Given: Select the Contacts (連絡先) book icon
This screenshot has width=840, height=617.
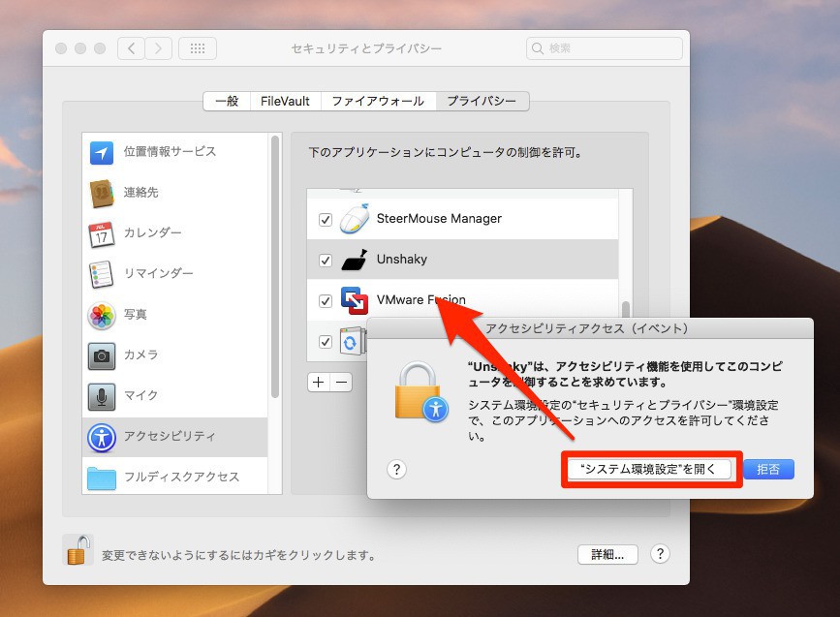Looking at the screenshot, I should 102,193.
